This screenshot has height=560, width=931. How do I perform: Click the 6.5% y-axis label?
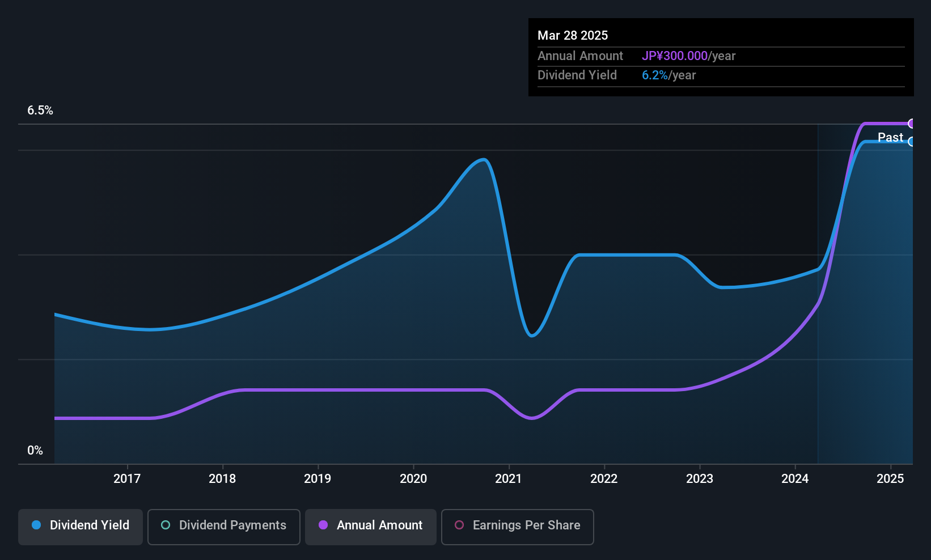point(40,111)
